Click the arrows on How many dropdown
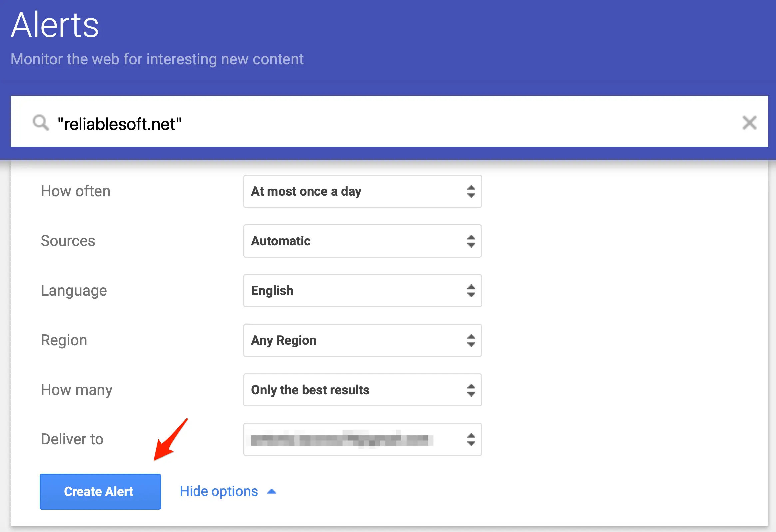Viewport: 776px width, 532px height. click(471, 390)
